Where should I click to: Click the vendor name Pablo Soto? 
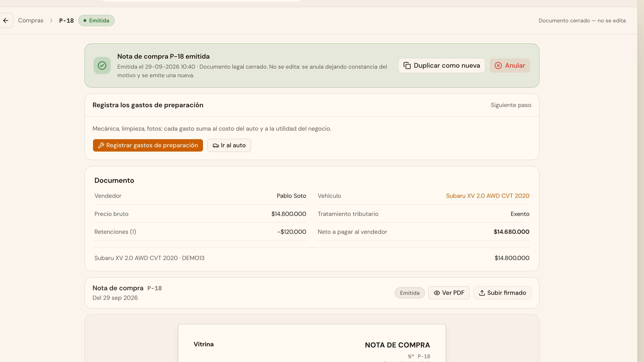click(291, 196)
